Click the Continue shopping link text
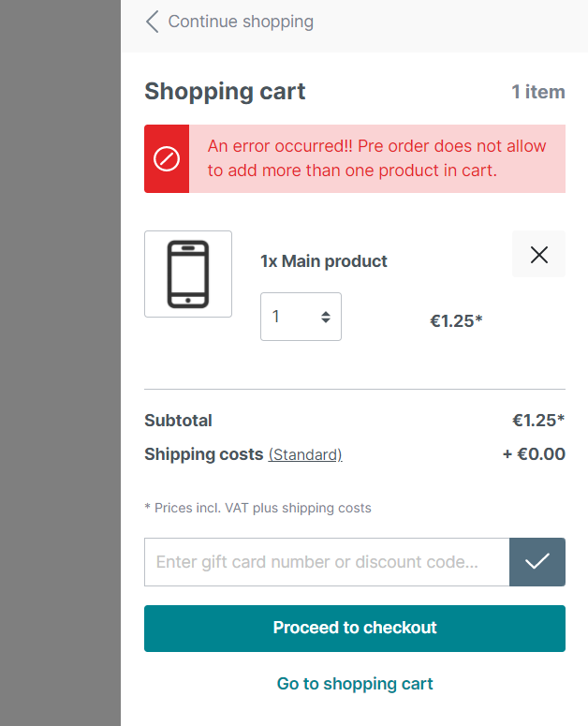 241,22
